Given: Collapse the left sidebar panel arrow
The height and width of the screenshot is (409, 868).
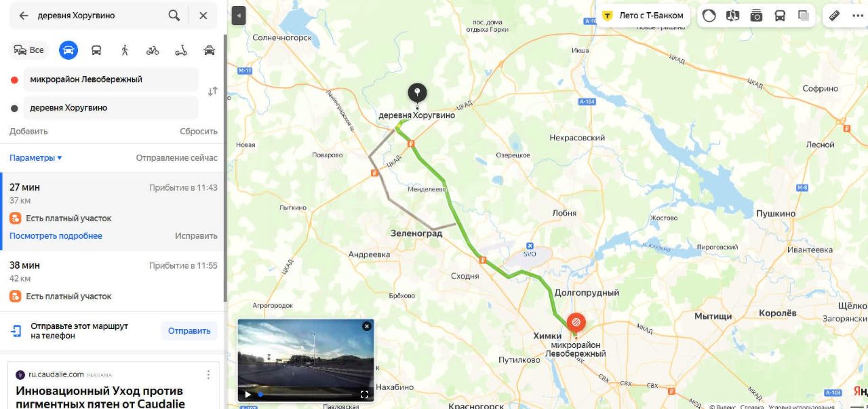Looking at the screenshot, I should (238, 16).
